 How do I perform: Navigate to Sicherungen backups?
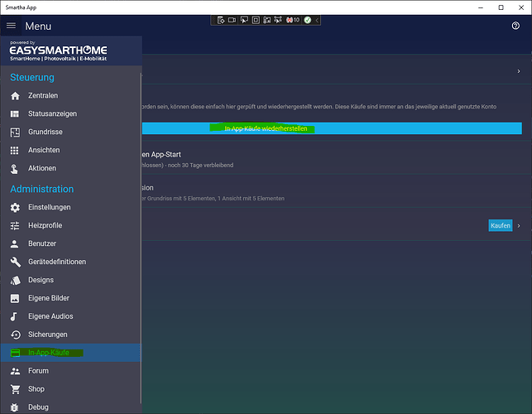(x=47, y=335)
